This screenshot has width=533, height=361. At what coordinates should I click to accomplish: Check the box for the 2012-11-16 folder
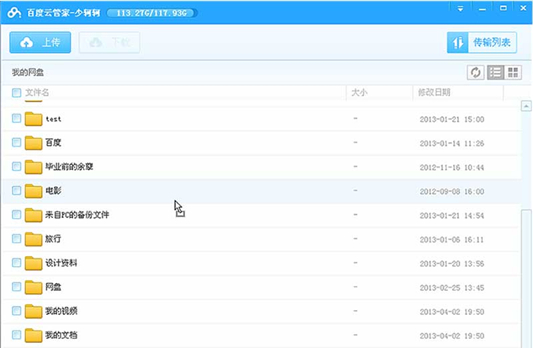[16, 166]
